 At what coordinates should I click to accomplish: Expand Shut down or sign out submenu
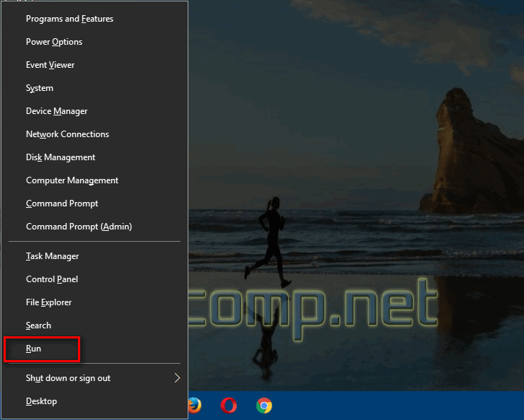(95, 378)
